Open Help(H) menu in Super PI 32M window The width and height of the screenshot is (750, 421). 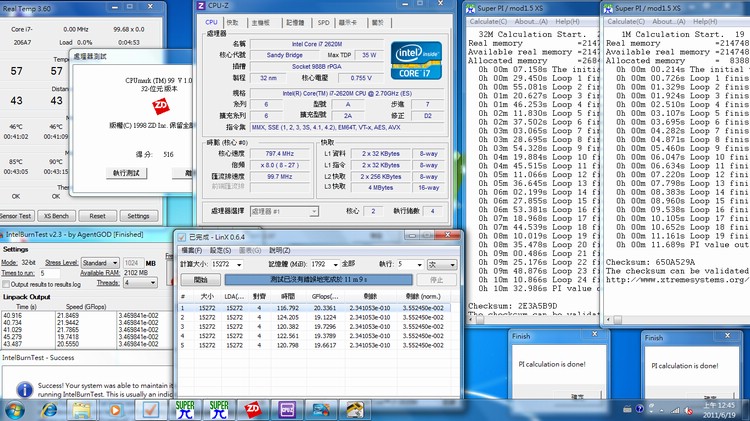(567, 22)
